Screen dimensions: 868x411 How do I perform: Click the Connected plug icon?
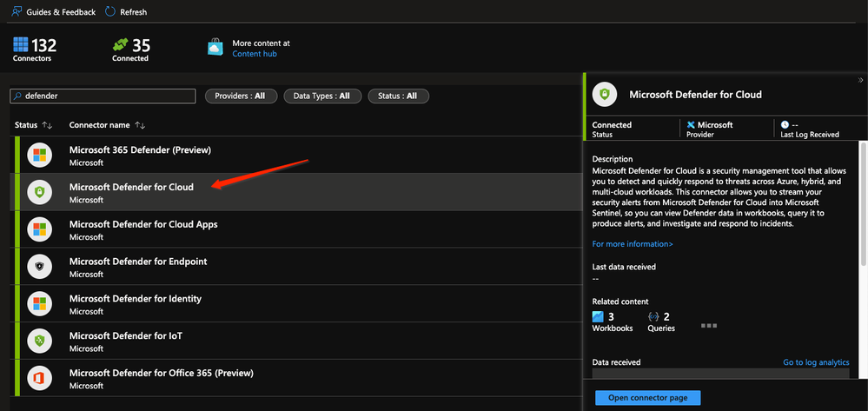coord(120,44)
